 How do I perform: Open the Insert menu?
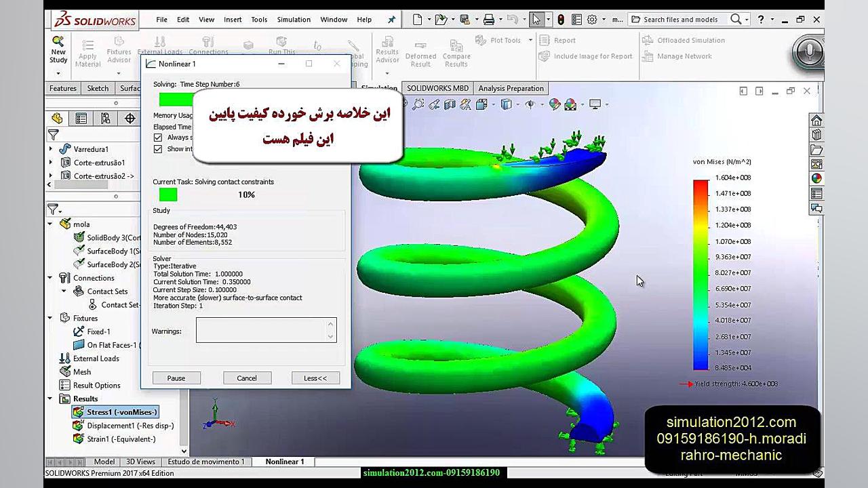233,20
